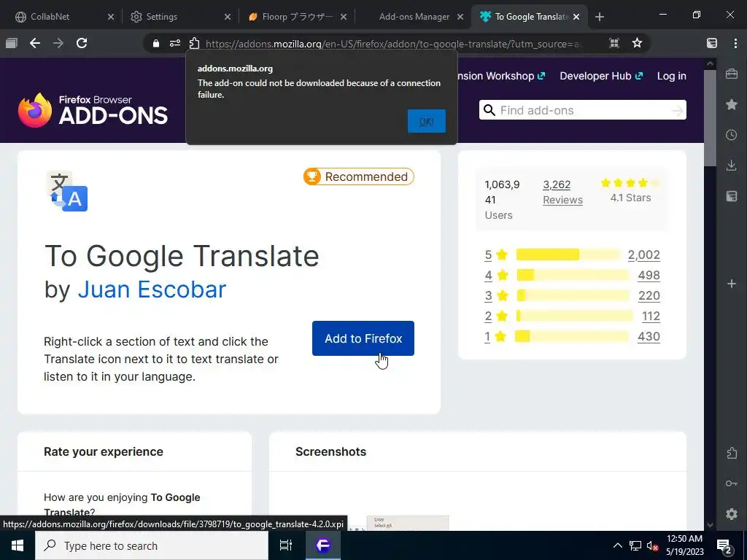The image size is (747, 560).
Task: Open the Extension Workshop link
Action: [500, 76]
